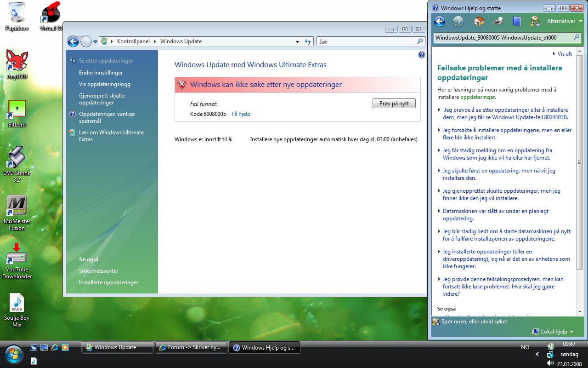This screenshot has height=368, width=588.
Task: Expand the address bar history dropdown
Action: 297,41
